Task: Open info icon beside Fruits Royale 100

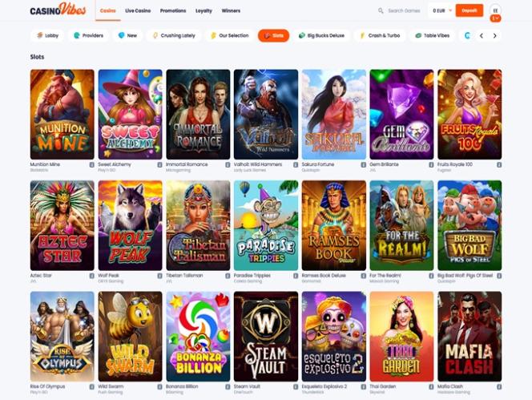Action: pyautogui.click(x=499, y=164)
